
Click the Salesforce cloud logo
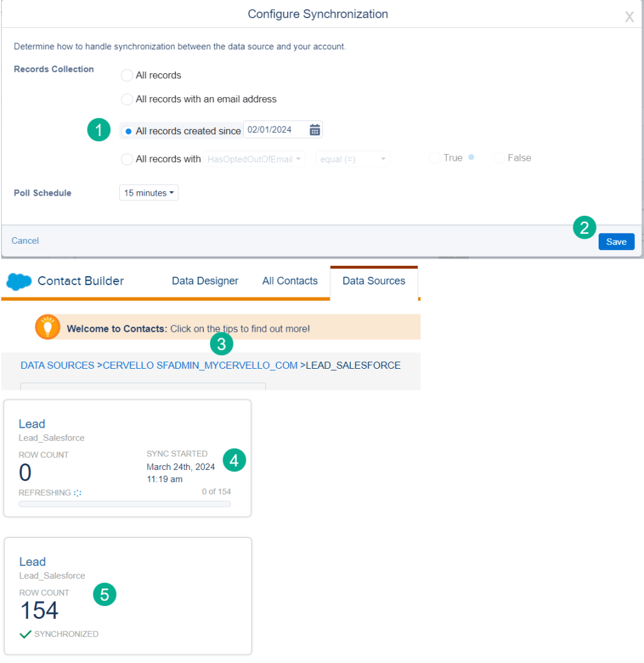tap(19, 281)
